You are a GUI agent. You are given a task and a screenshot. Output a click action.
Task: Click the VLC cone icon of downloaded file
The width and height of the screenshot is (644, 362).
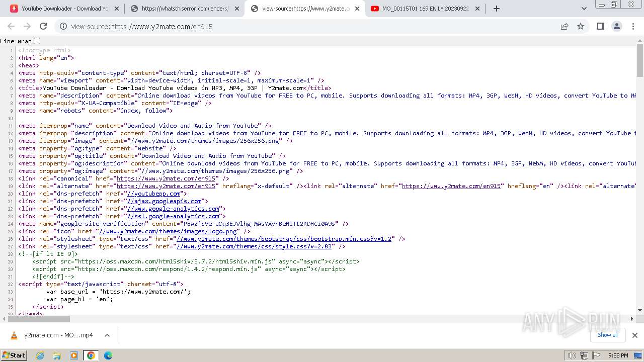pos(14,335)
